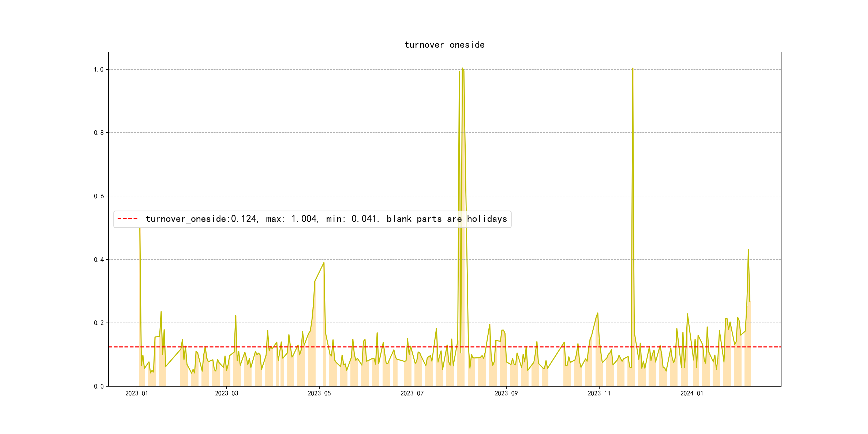Click the legend text showing turnover_oneside:0.124
This screenshot has height=434, width=868.
(x=201, y=219)
